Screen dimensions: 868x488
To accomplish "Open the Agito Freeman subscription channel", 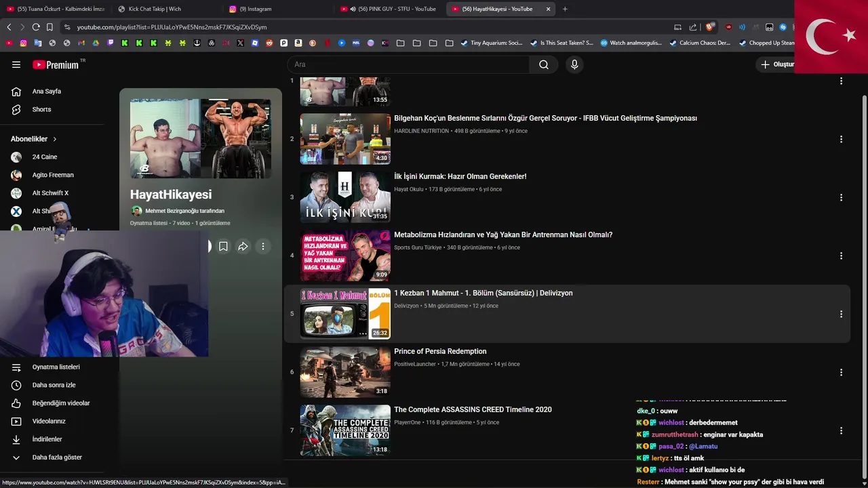I will tap(53, 175).
